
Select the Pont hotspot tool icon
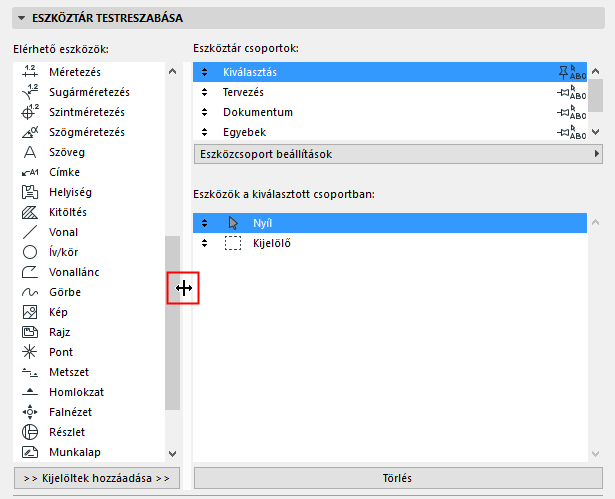coord(30,352)
